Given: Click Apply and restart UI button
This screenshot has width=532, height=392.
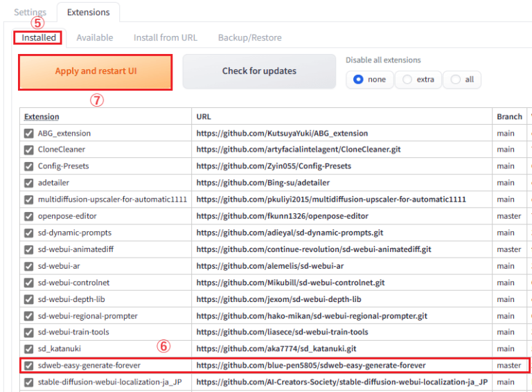Looking at the screenshot, I should click(96, 71).
